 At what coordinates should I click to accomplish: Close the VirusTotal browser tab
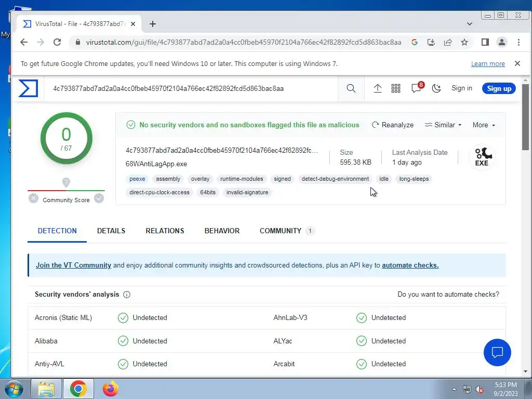click(133, 24)
